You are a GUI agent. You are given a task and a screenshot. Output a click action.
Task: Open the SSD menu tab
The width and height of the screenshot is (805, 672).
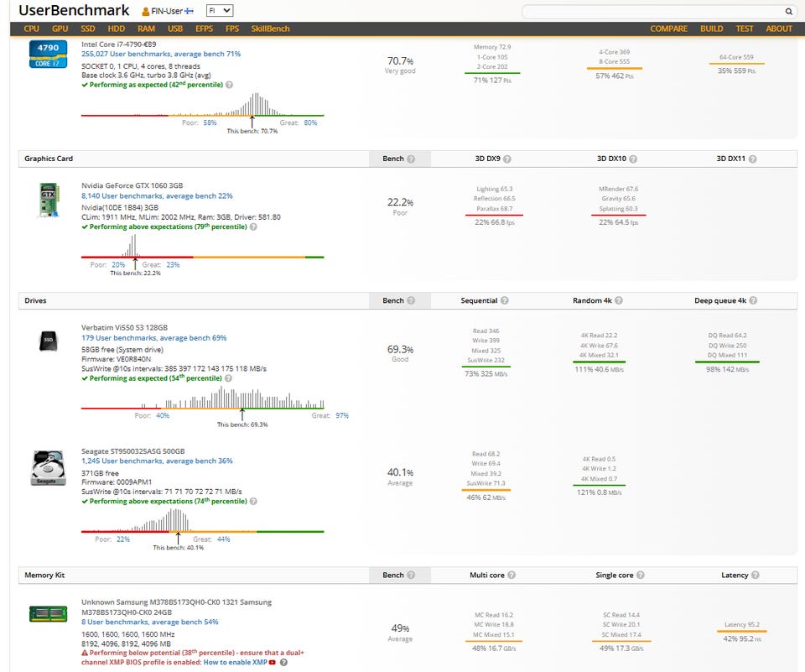coord(88,29)
